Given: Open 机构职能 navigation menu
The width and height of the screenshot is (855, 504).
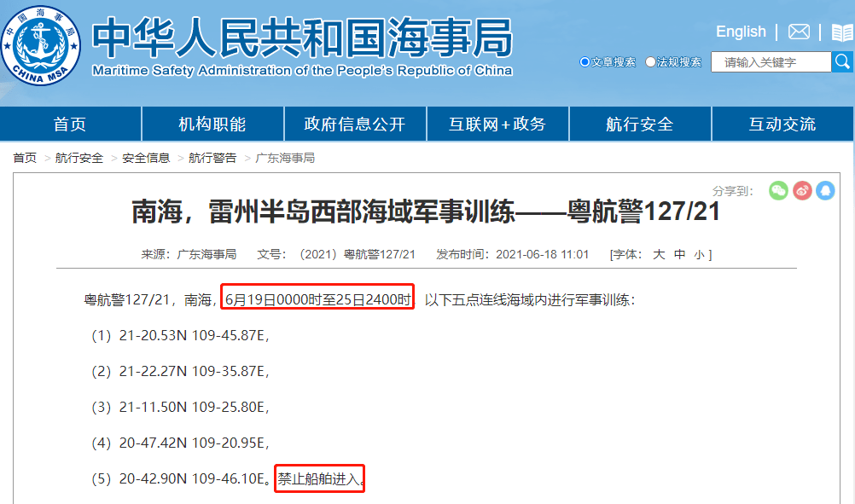Looking at the screenshot, I should click(212, 125).
